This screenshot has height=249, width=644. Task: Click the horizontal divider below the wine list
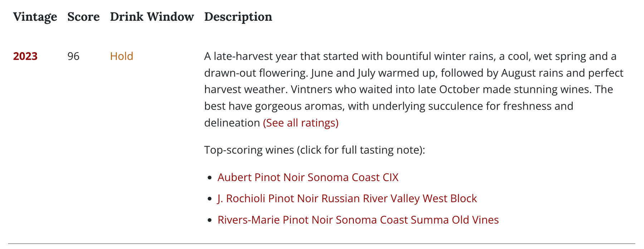pyautogui.click(x=321, y=244)
